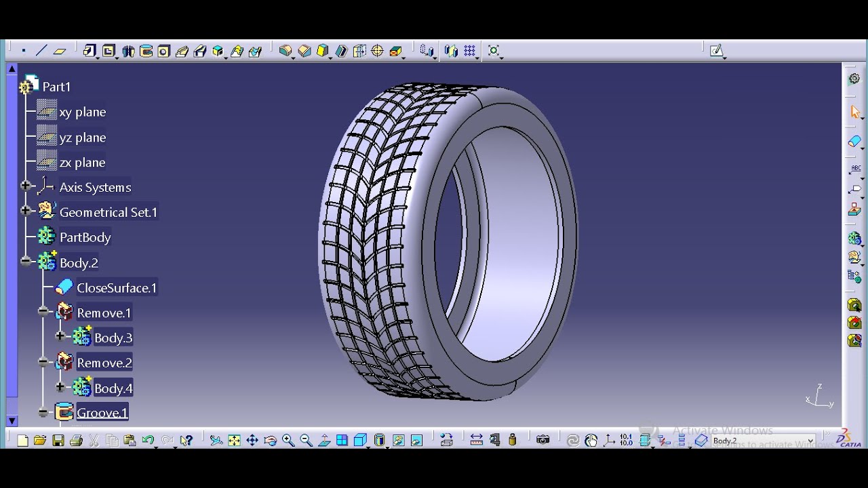This screenshot has height=488, width=868.
Task: Click the Axis Systems label
Action: (x=95, y=188)
